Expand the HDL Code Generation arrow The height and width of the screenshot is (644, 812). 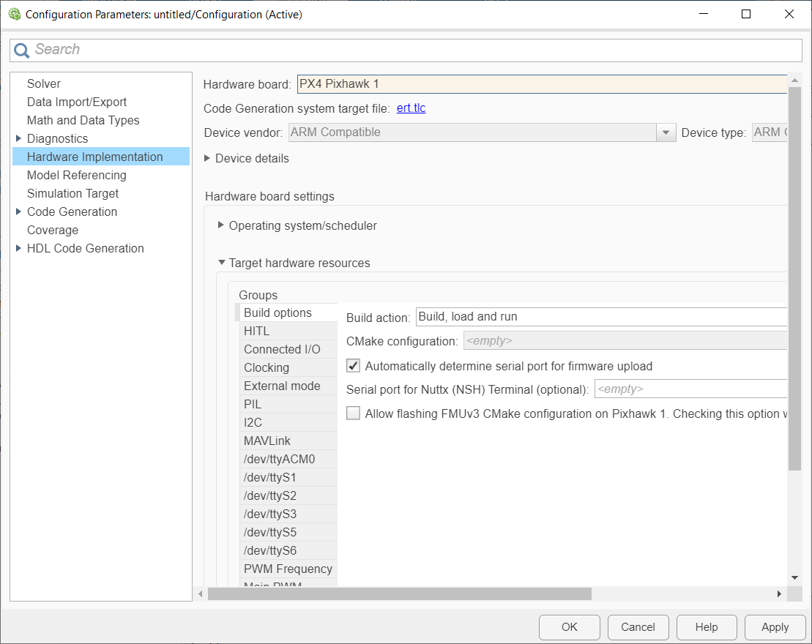pos(18,248)
